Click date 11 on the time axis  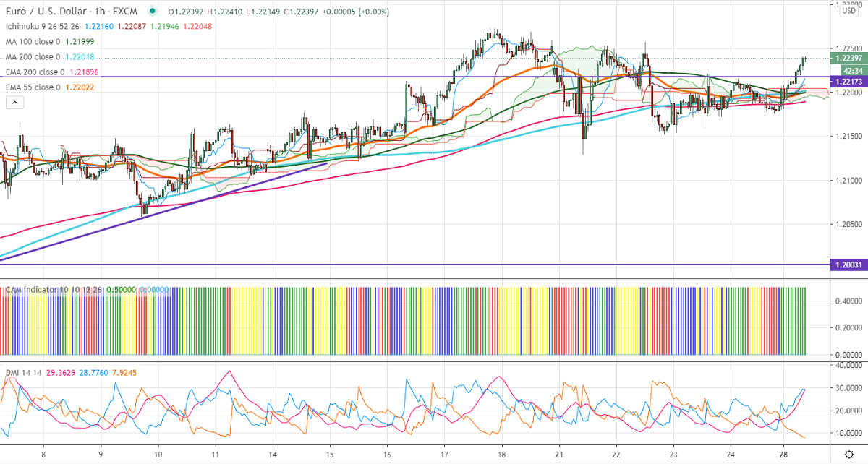(x=216, y=455)
